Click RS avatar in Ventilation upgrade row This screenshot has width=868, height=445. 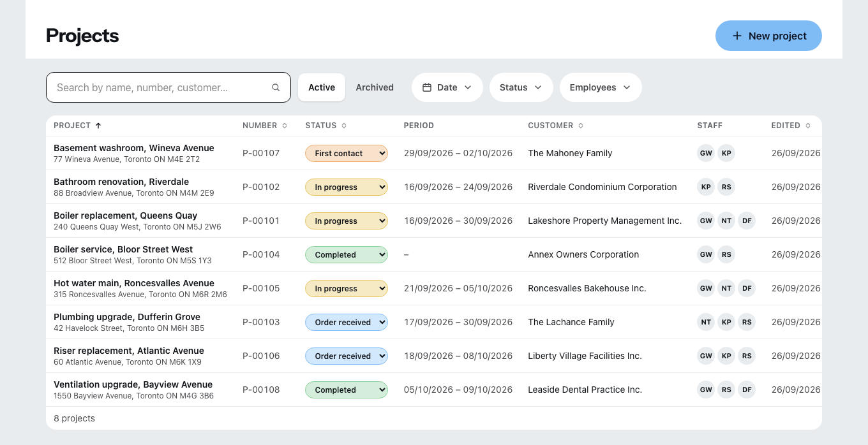click(726, 390)
